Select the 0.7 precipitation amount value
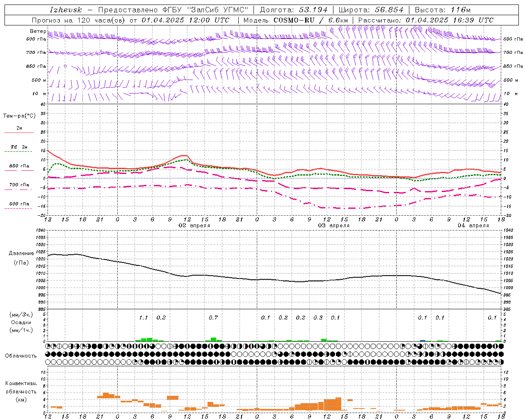525x420 pixels. click(213, 317)
